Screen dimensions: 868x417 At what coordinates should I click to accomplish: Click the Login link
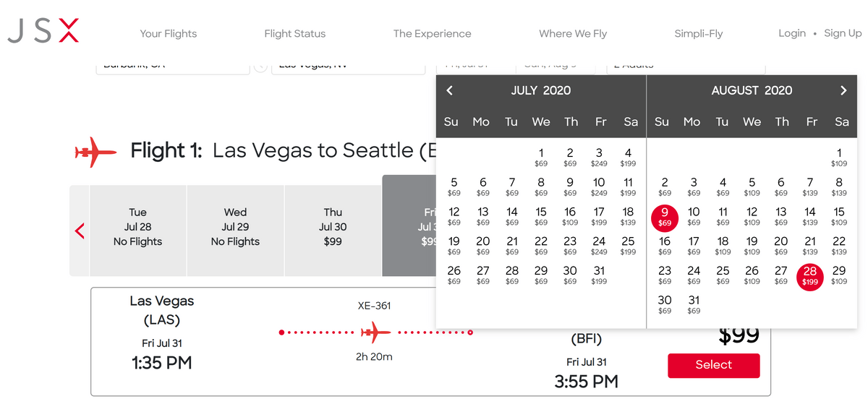pyautogui.click(x=792, y=33)
